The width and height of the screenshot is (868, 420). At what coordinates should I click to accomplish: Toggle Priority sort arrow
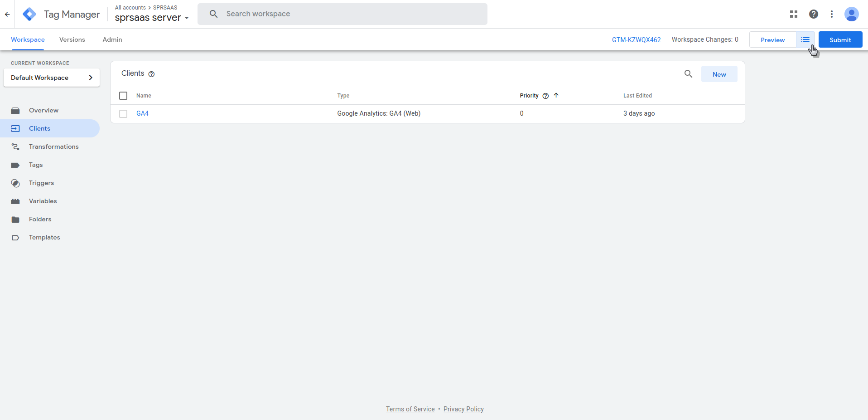tap(556, 95)
